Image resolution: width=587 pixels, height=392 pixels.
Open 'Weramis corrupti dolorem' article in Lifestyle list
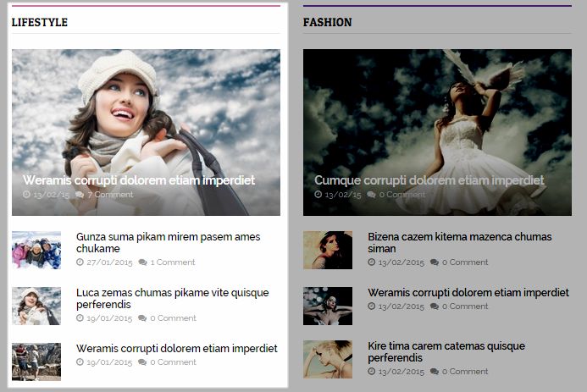click(x=177, y=349)
